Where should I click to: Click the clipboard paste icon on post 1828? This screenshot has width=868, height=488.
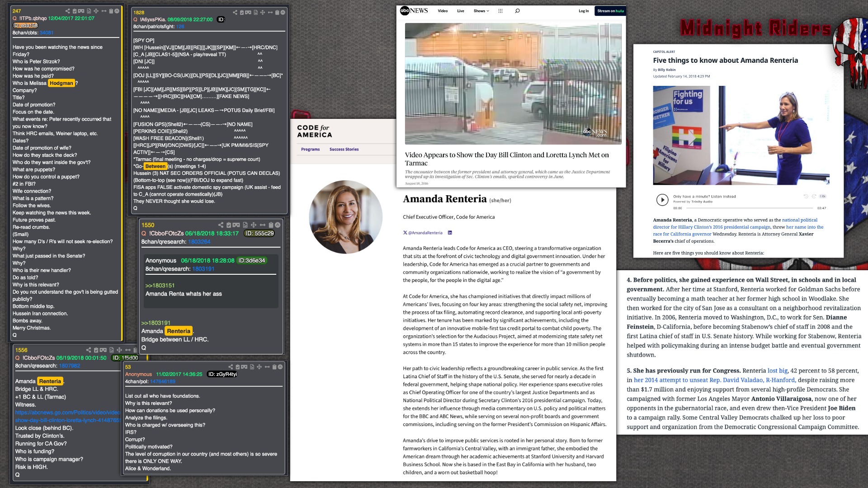[x=277, y=12]
